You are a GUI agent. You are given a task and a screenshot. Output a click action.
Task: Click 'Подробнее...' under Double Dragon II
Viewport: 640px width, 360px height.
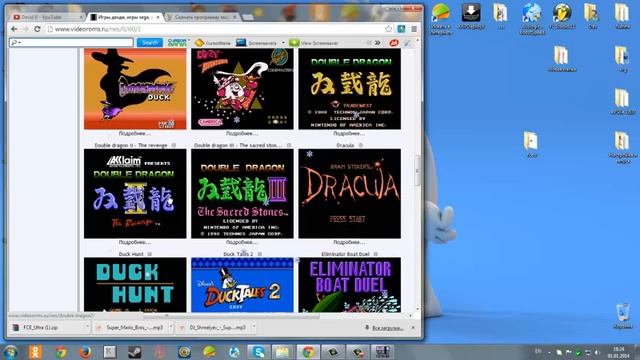(135, 242)
